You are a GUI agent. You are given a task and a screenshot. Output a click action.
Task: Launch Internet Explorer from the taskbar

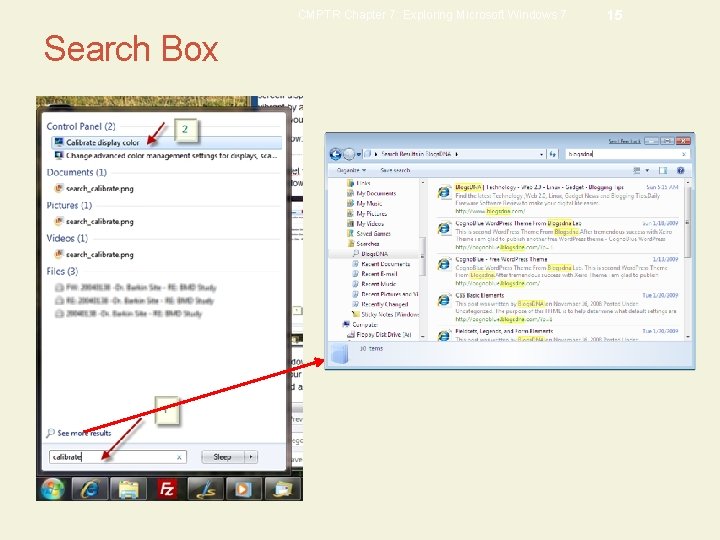[x=90, y=489]
